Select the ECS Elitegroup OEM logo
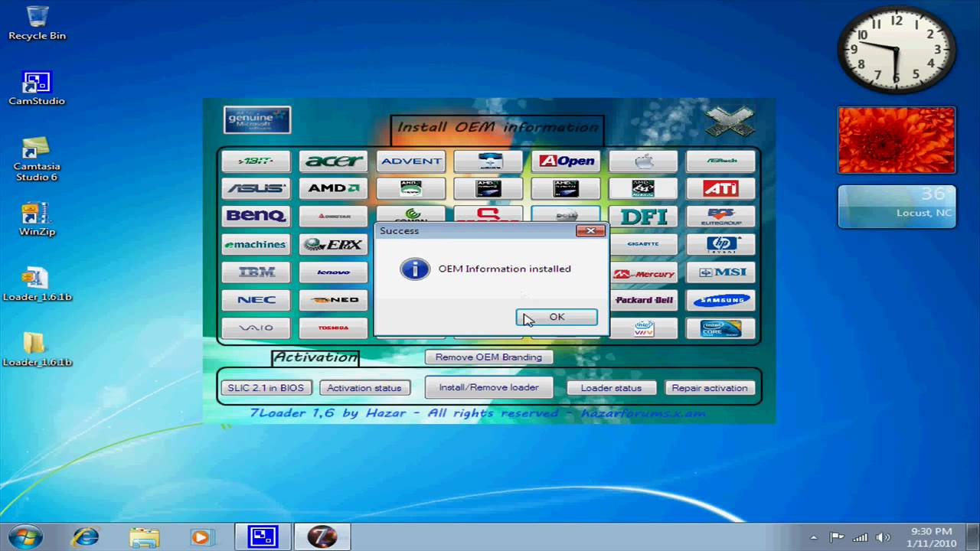 coord(721,217)
